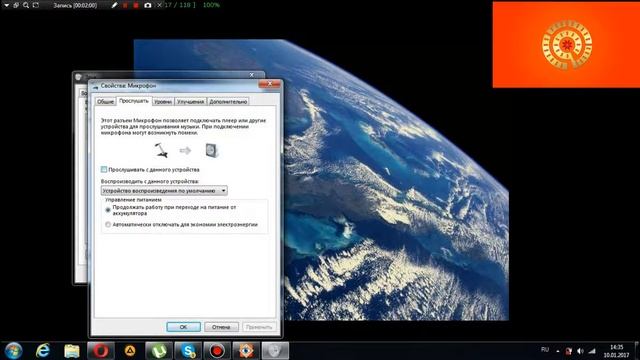Launch Internet Explorer from the taskbar

coord(43,351)
